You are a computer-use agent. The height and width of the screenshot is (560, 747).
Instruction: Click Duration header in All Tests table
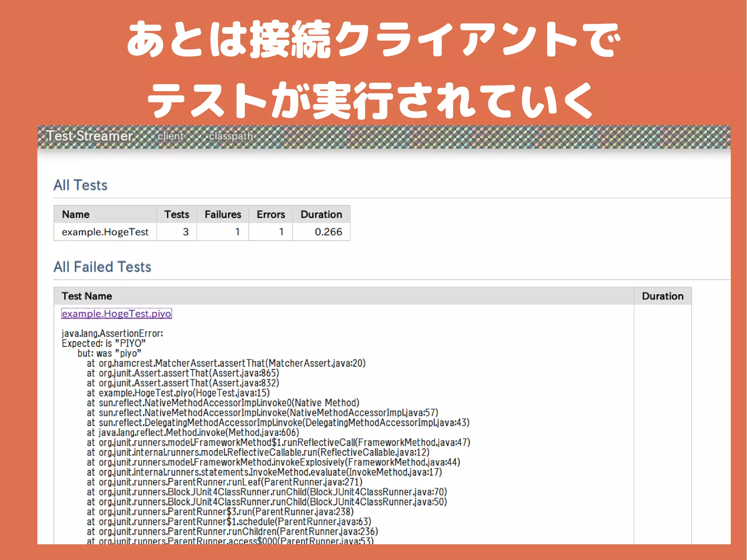pyautogui.click(x=321, y=214)
